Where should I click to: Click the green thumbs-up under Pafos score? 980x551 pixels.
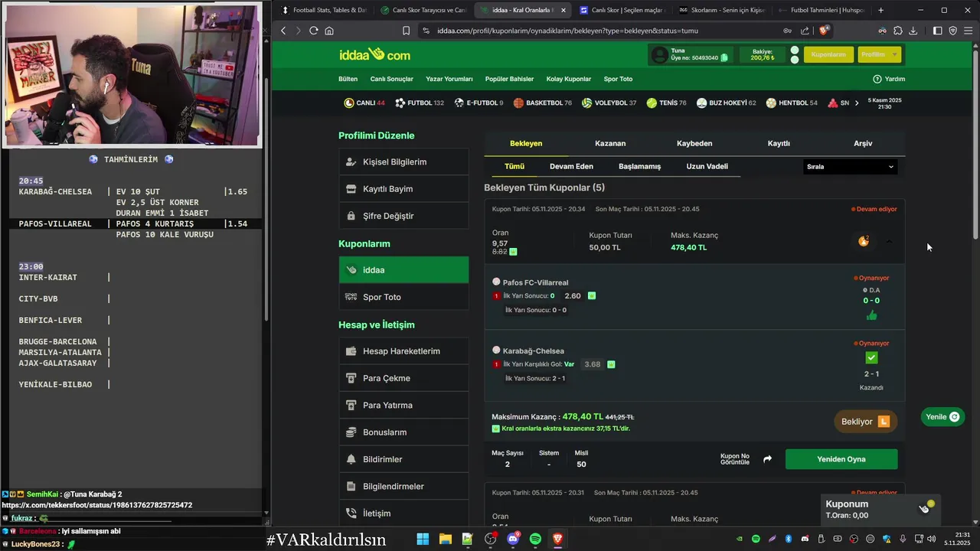click(x=871, y=315)
